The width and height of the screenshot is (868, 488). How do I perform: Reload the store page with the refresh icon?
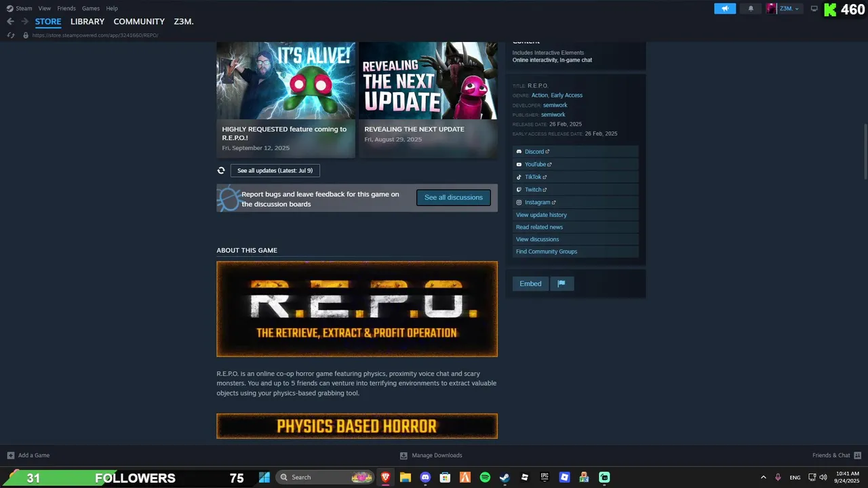point(11,35)
